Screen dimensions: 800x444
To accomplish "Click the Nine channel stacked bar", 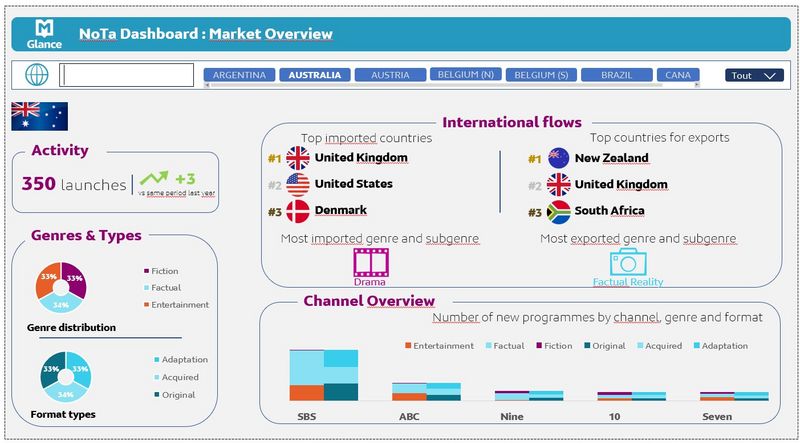I will click(x=529, y=396).
